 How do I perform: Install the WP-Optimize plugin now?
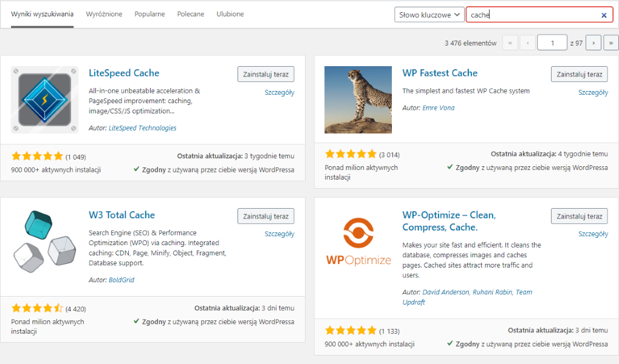[x=579, y=216]
